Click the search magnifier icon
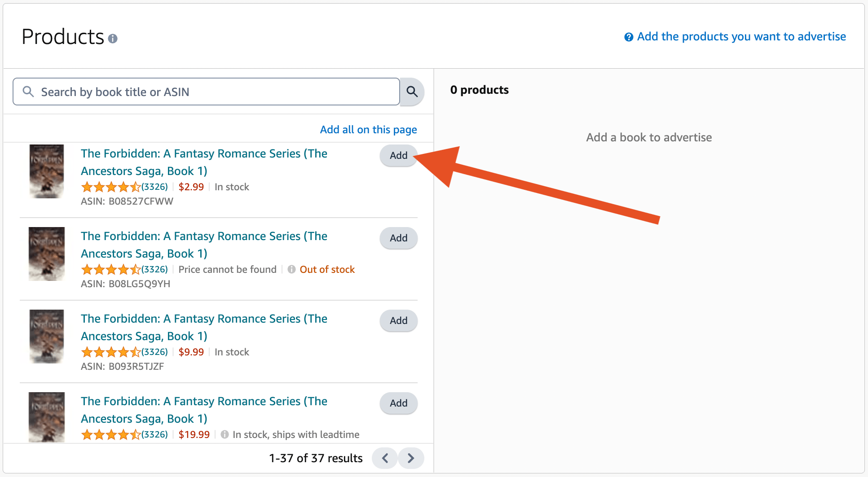868x477 pixels. pos(412,92)
